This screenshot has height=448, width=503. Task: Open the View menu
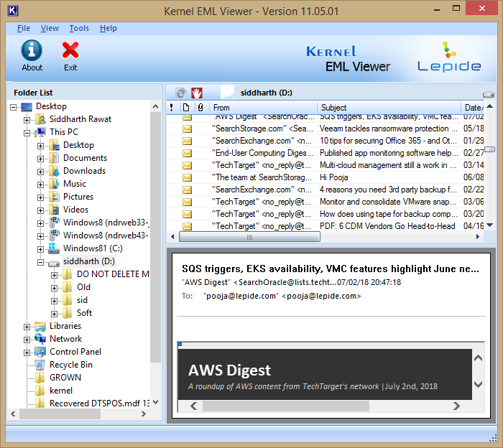click(50, 28)
